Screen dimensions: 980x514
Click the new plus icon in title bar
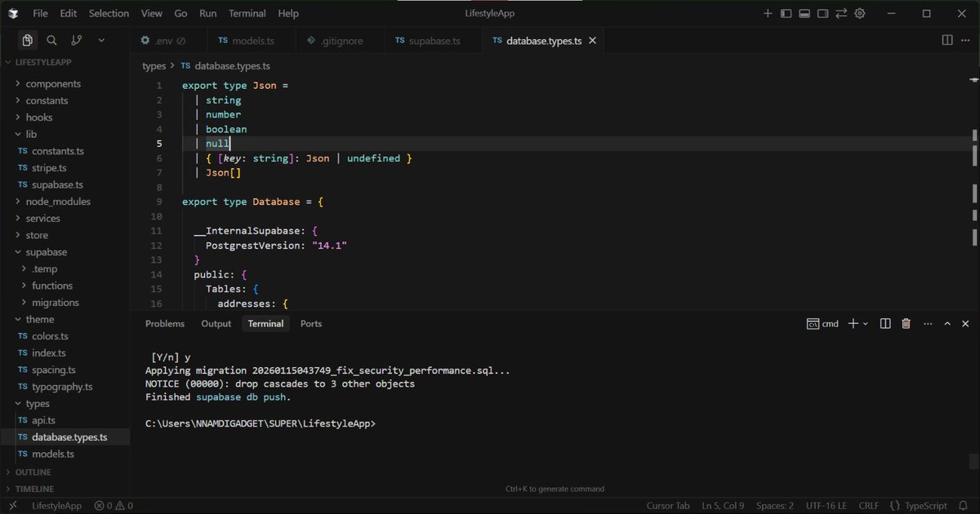tap(767, 13)
